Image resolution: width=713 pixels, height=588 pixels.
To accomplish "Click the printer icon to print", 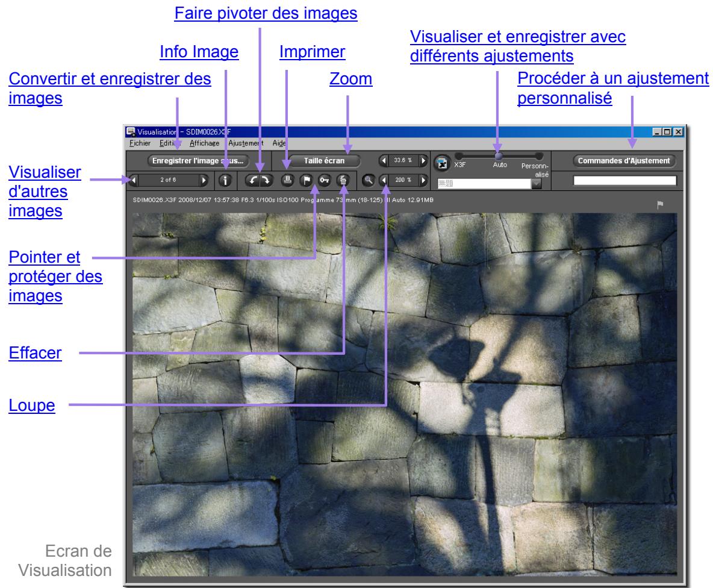I will point(287,181).
